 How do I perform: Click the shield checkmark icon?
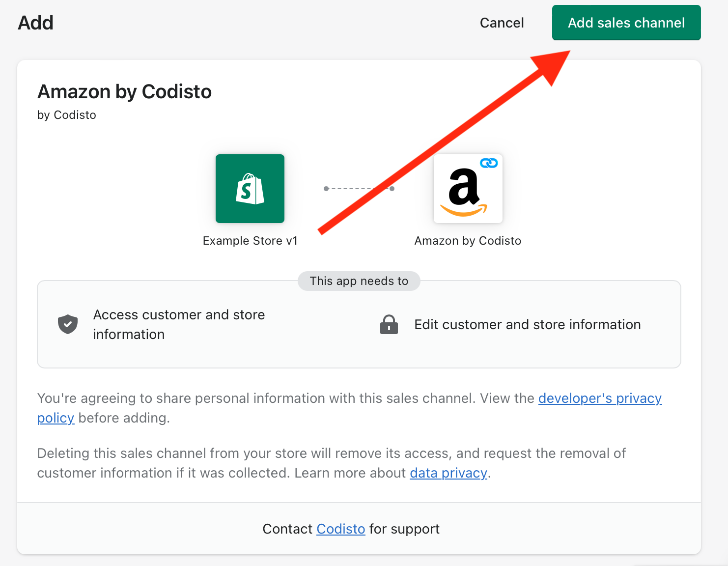click(68, 324)
